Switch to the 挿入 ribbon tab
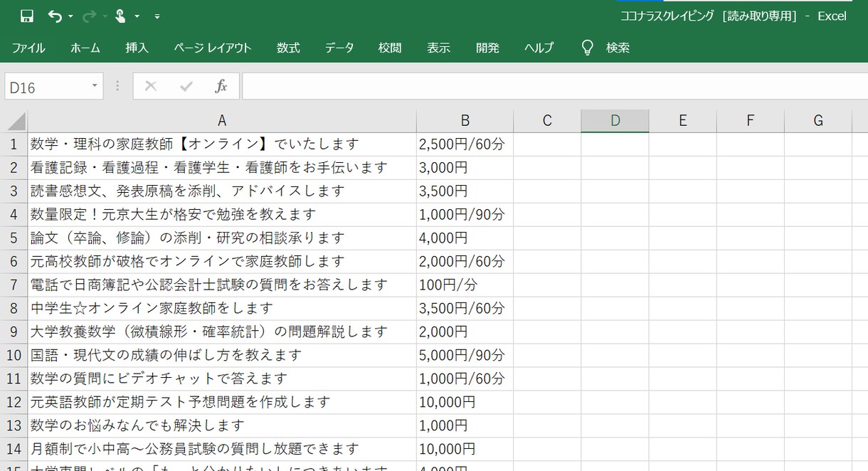 tap(137, 48)
